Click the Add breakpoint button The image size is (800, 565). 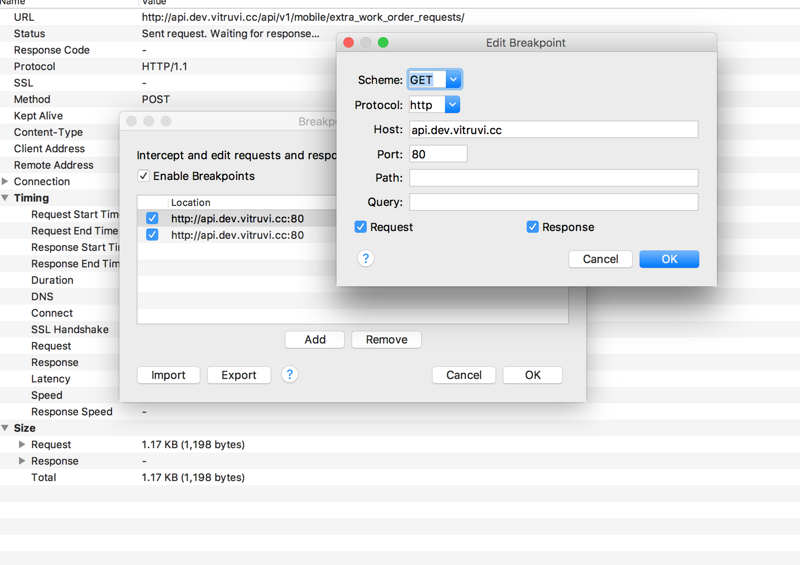pos(315,340)
